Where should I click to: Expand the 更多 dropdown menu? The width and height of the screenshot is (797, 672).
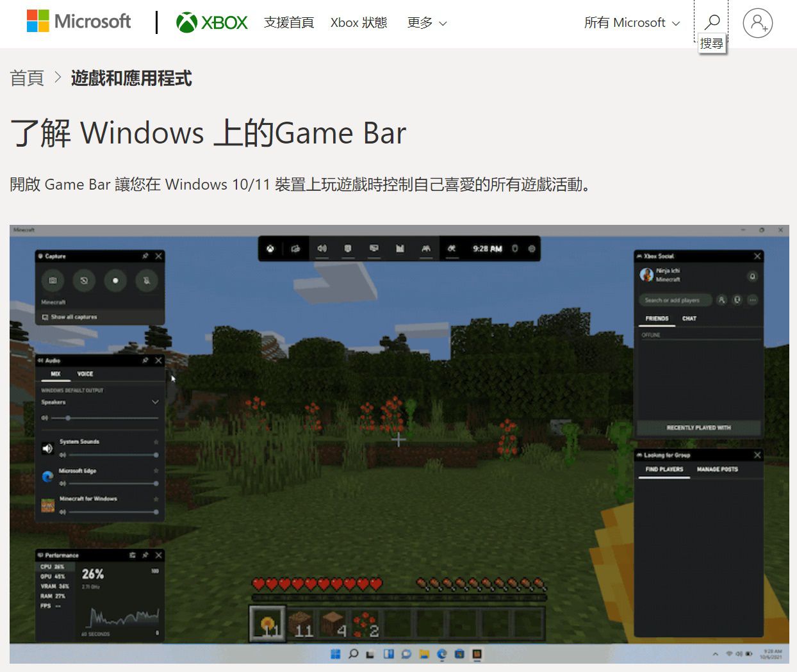point(427,22)
